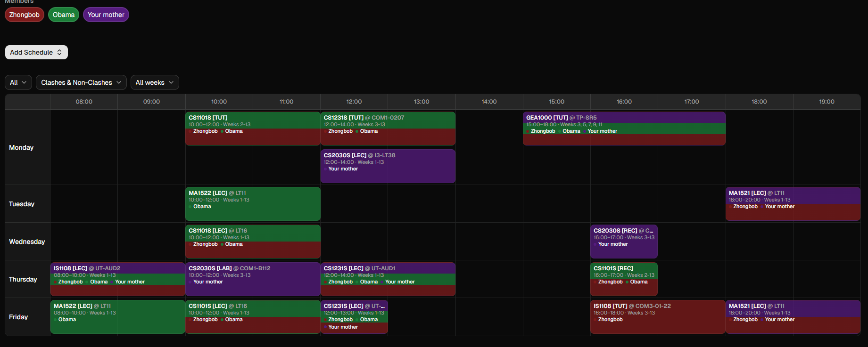Click the Thursday row label
The image size is (868, 347).
(x=23, y=279)
